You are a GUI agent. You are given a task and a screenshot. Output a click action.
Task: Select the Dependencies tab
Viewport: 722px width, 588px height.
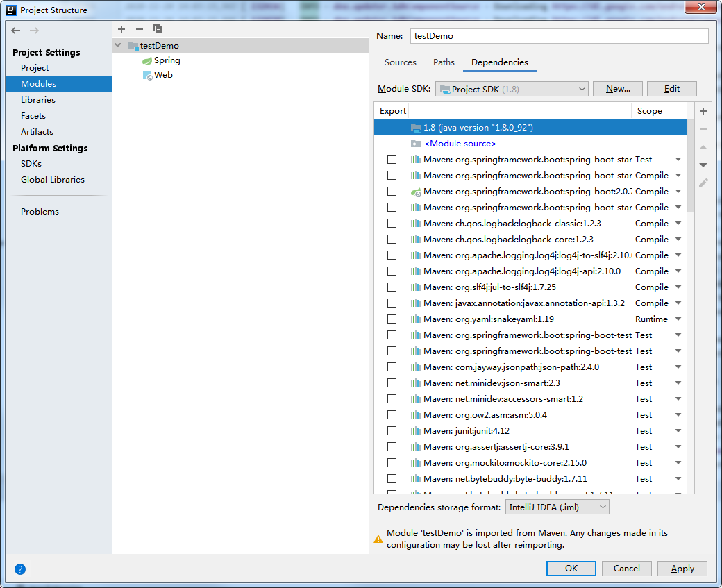500,62
